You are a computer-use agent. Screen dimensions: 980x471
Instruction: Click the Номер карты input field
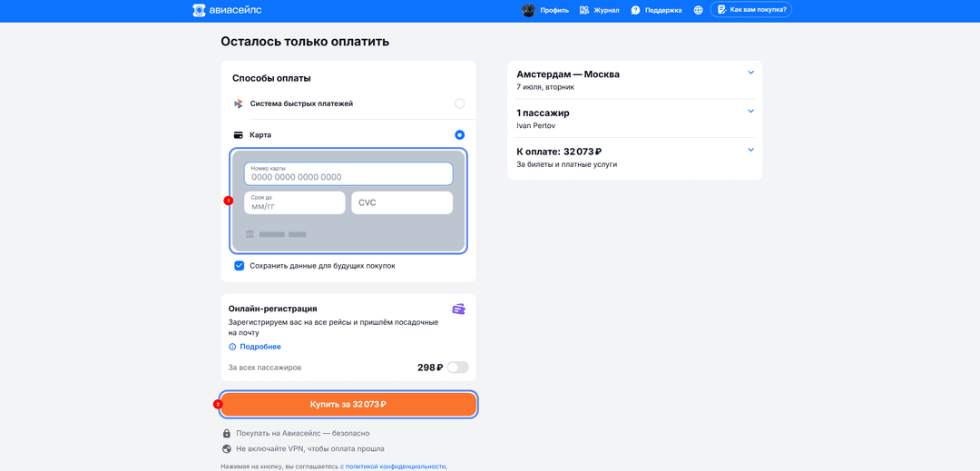(x=348, y=173)
